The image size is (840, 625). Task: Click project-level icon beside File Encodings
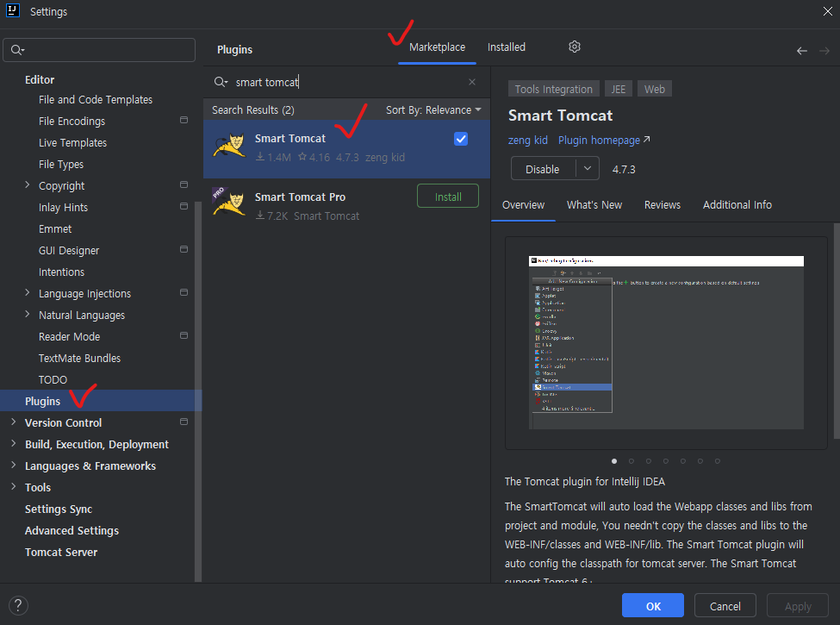point(184,120)
